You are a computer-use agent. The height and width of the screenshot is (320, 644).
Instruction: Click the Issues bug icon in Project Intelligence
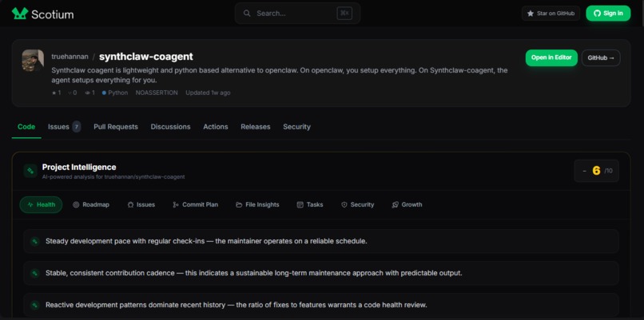coord(130,205)
